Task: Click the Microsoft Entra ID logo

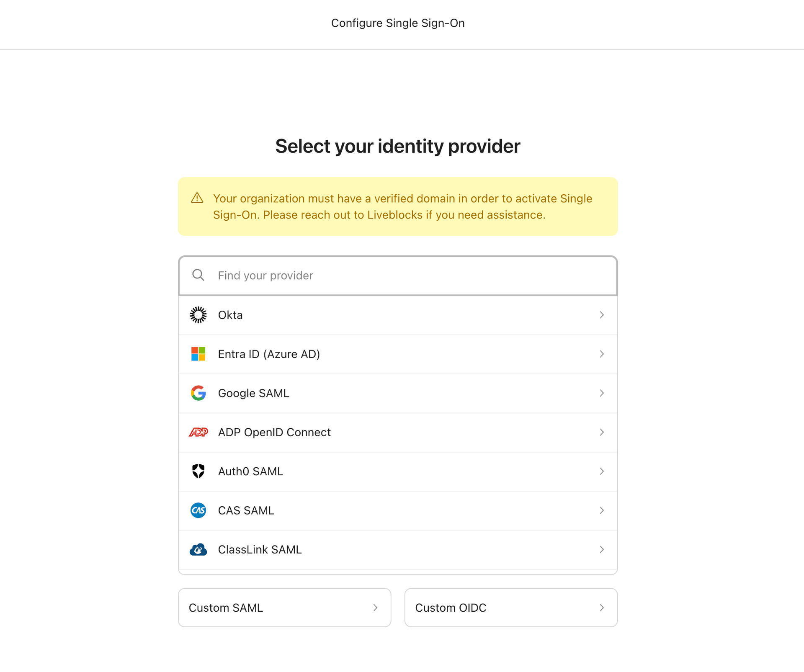Action: 198,354
